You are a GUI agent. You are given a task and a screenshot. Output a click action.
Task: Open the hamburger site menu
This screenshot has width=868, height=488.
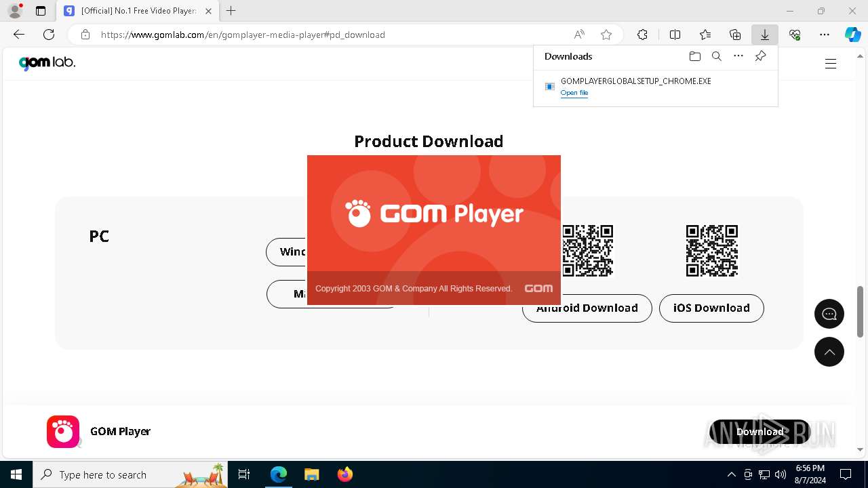[831, 64]
